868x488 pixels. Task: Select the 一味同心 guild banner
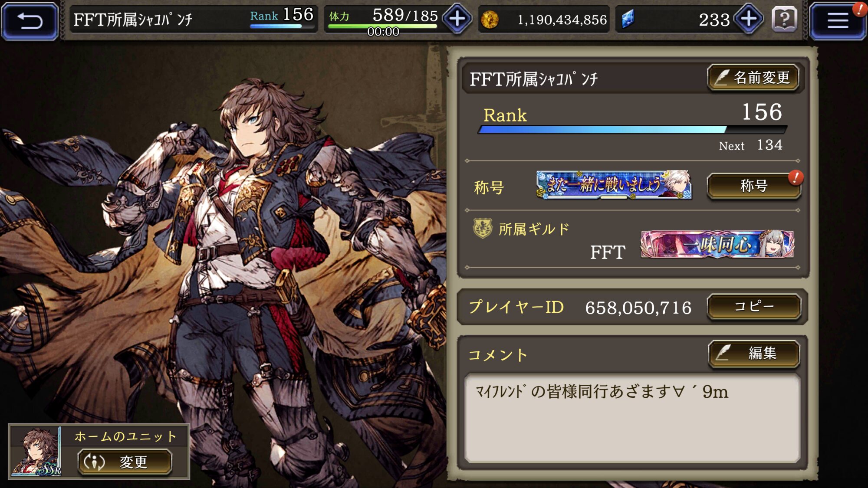pos(717,244)
